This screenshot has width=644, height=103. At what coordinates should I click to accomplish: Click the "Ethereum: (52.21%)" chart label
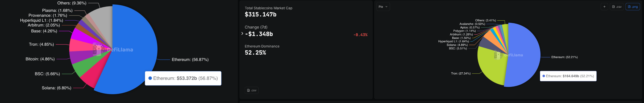[x=564, y=57]
